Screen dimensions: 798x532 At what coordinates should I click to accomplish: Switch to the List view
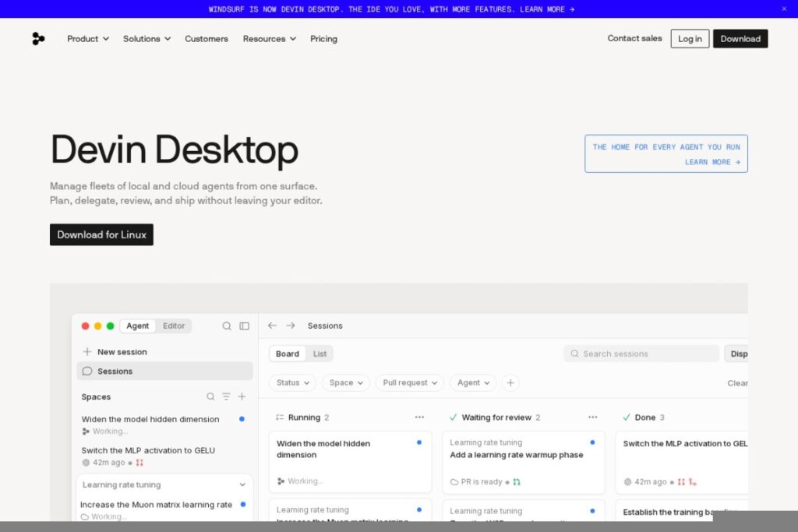pyautogui.click(x=320, y=354)
